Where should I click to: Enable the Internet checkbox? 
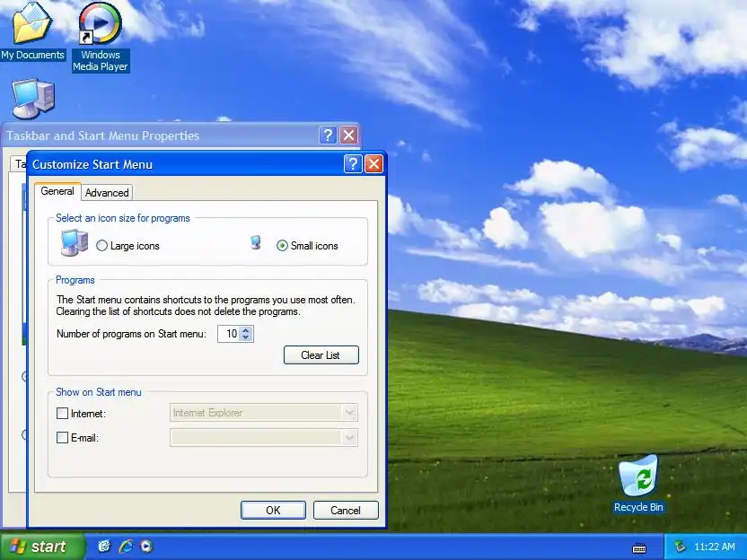pos(63,413)
